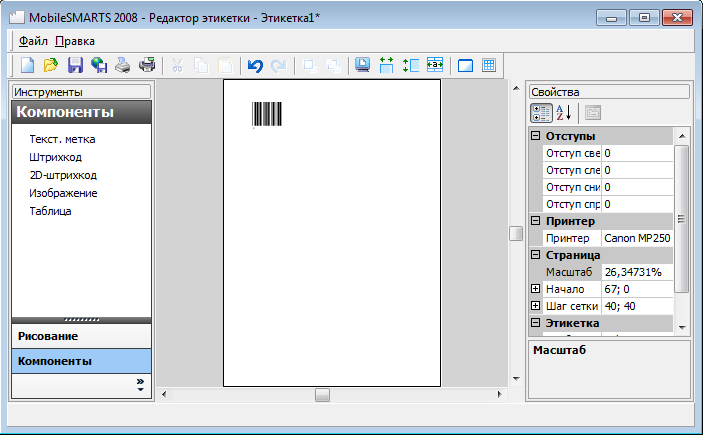
Task: Click the Print icon in toolbar
Action: 146,66
